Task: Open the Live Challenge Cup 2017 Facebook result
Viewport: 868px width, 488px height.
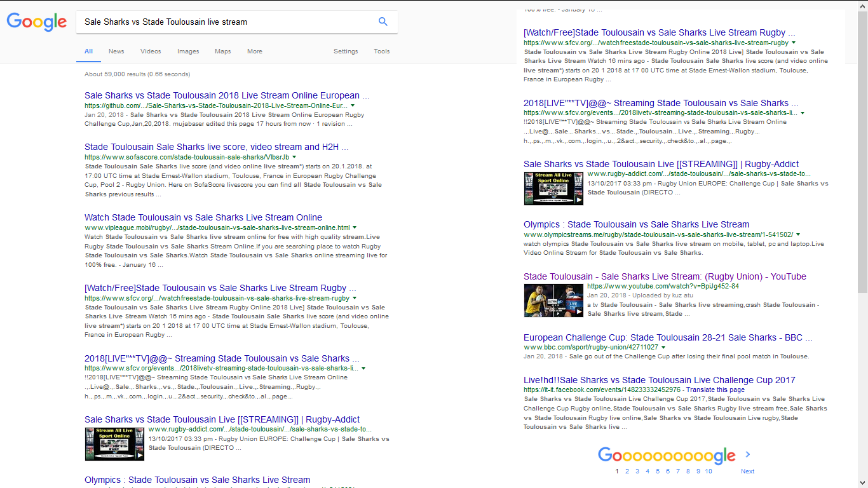Action: 660,380
